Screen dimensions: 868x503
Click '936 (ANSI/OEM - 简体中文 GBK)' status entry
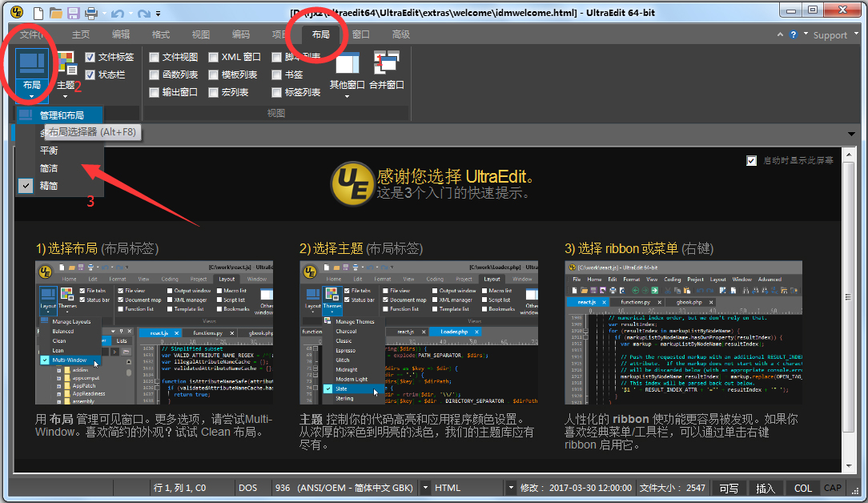tap(344, 488)
